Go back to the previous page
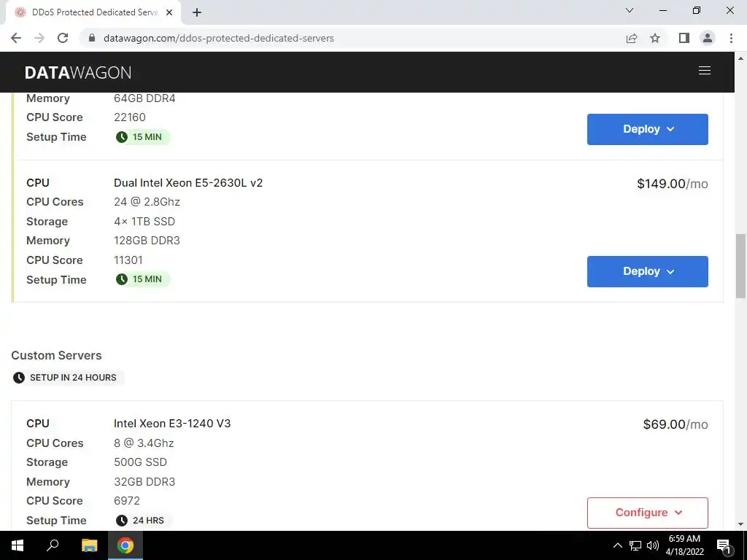 tap(16, 38)
